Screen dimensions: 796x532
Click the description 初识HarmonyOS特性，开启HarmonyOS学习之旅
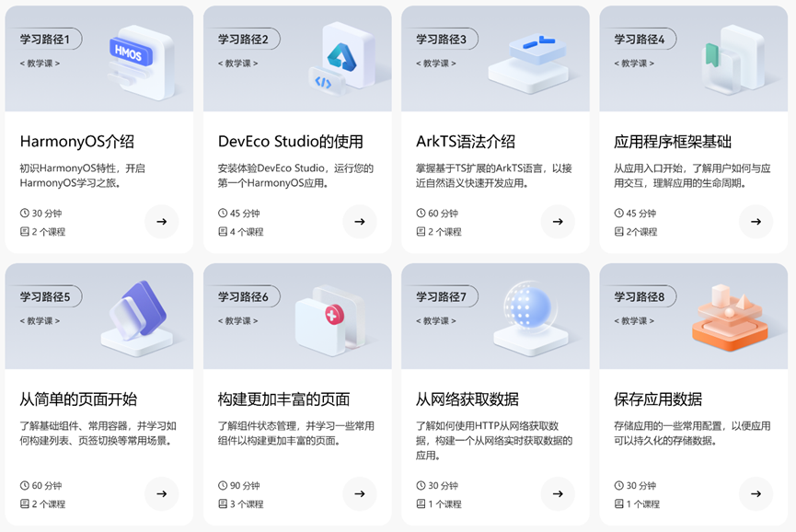82,175
